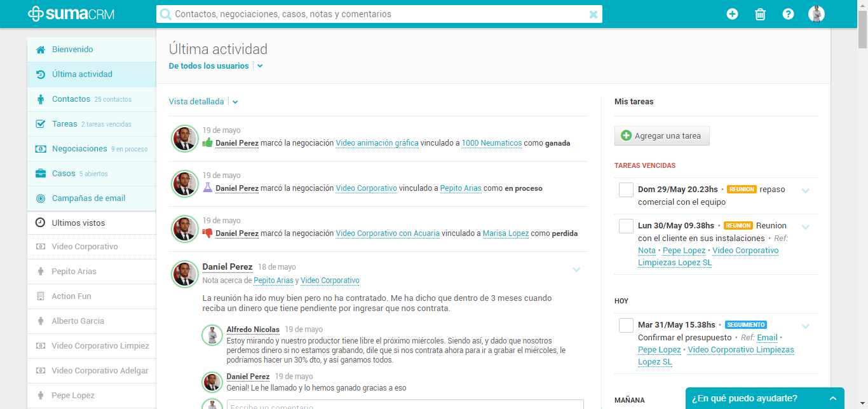Screen dimensions: 868x409
Task: Click the history icon beside Última actividad
Action: (41, 74)
